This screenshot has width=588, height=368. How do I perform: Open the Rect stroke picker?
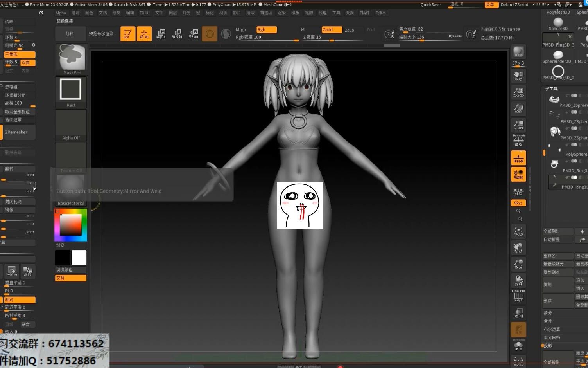pyautogui.click(x=71, y=92)
